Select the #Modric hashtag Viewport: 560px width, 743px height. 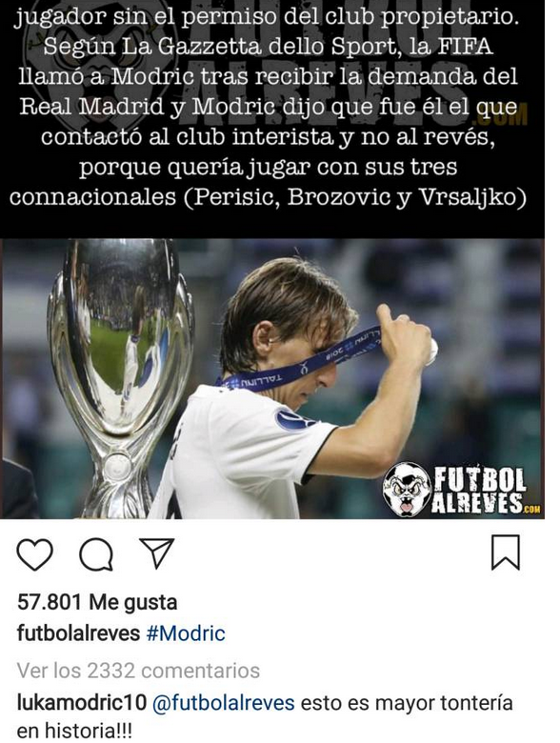186,633
